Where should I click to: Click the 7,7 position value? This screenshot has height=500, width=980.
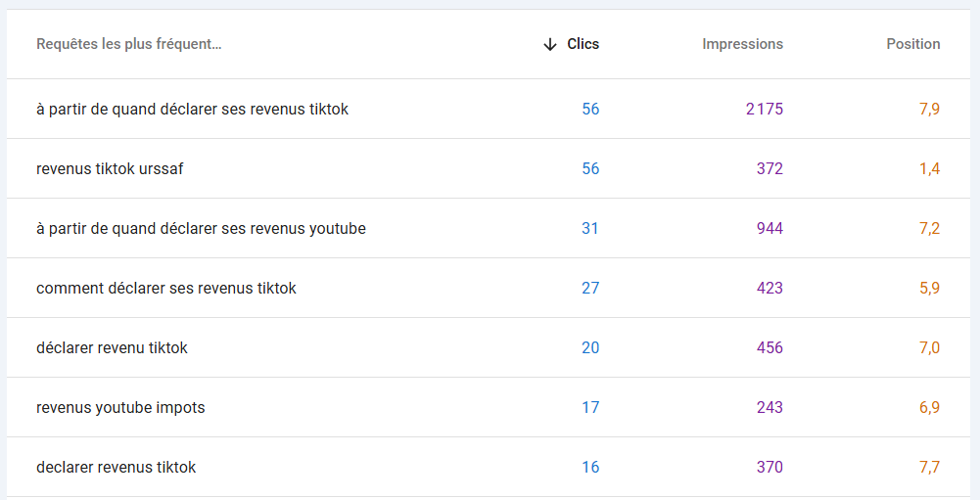coord(929,468)
